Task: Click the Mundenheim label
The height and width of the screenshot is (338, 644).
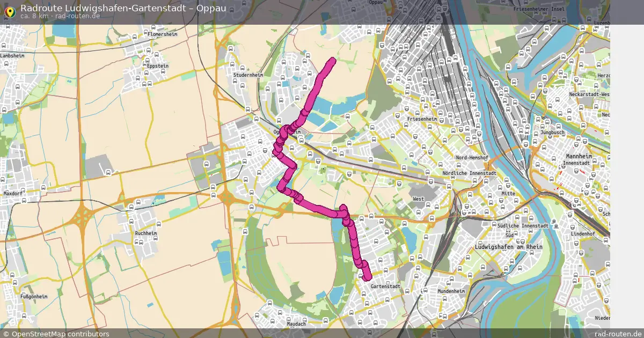Action: tap(451, 291)
